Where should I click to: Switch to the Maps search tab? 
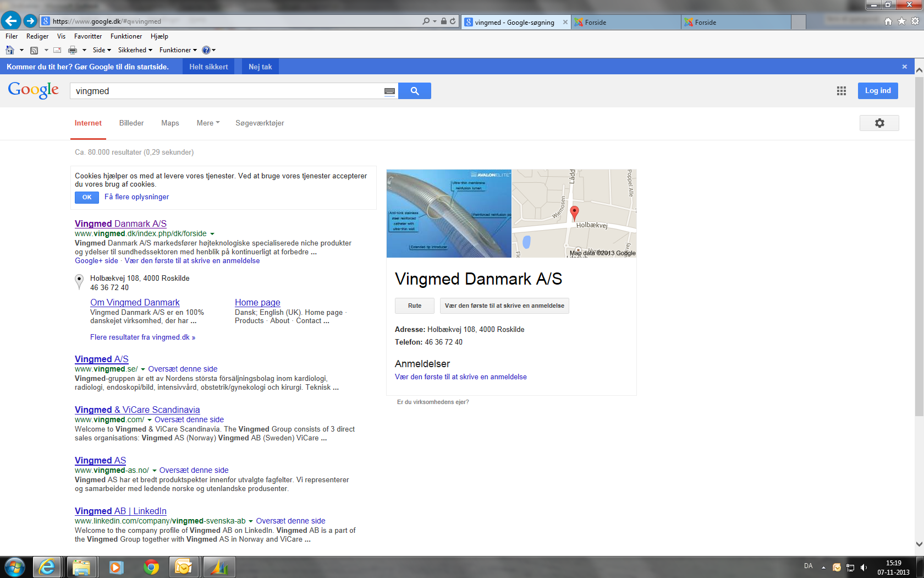(x=170, y=123)
